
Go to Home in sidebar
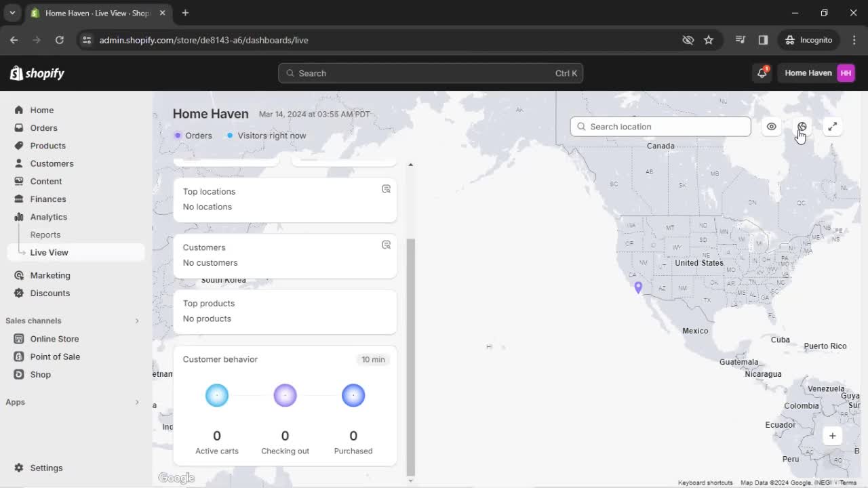coord(41,110)
